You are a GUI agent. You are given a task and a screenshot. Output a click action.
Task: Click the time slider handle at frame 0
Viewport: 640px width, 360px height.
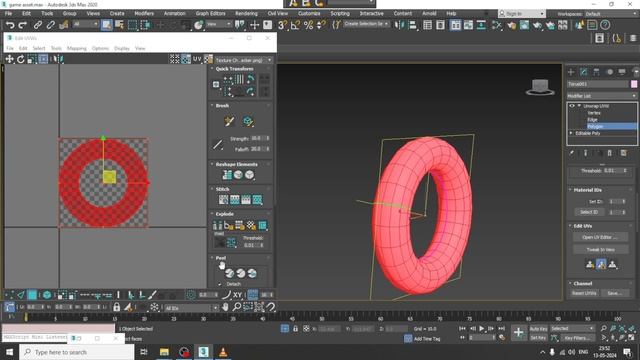click(x=26, y=317)
